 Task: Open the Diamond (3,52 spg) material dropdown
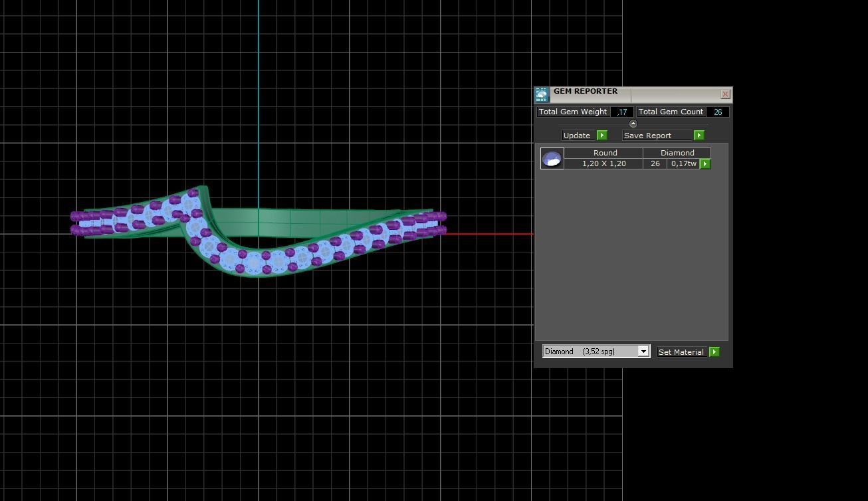(596, 351)
